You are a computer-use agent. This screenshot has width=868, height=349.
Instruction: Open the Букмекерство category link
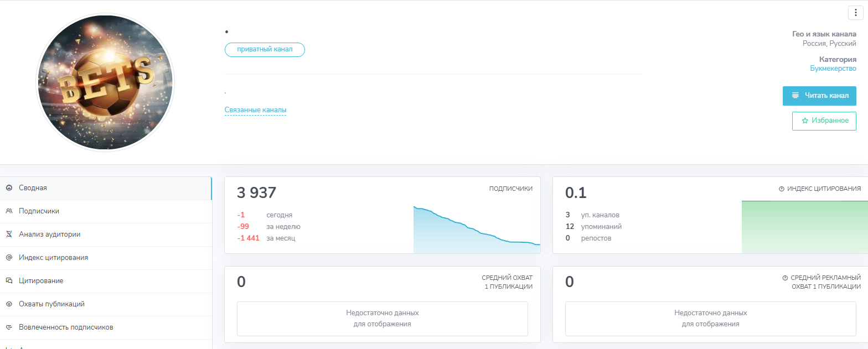[833, 69]
